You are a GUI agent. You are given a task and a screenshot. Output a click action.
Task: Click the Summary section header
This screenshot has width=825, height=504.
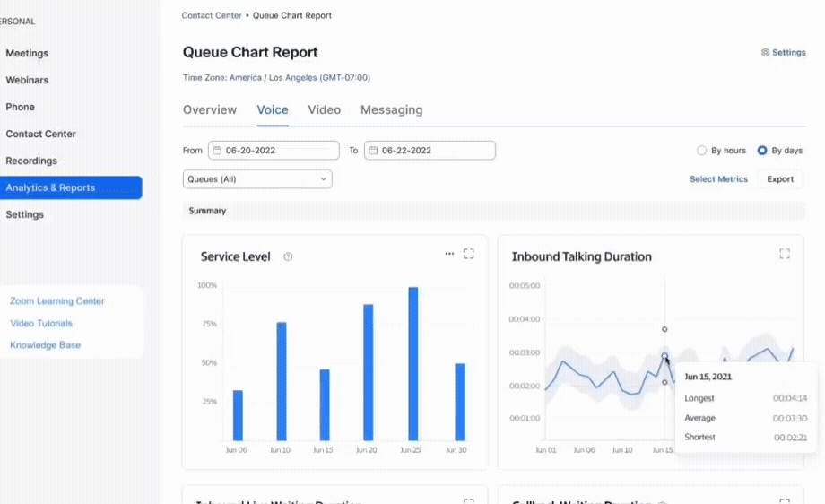tap(493, 211)
